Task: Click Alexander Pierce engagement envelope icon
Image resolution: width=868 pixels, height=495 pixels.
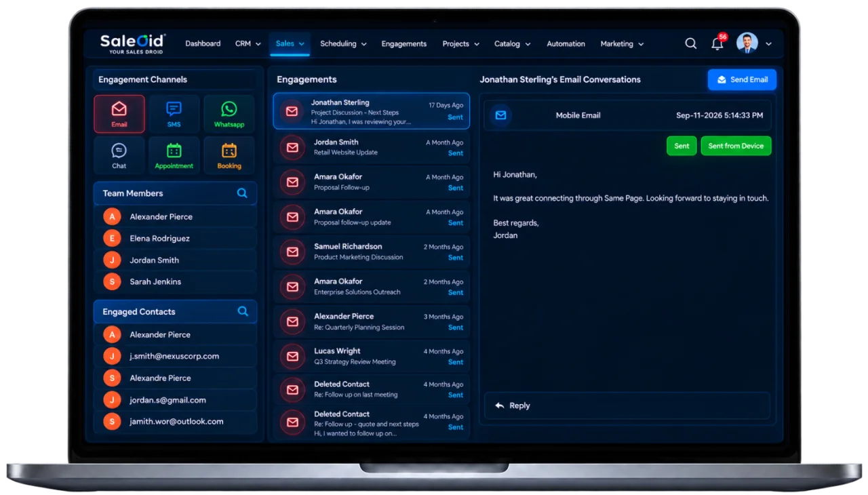Action: click(292, 321)
